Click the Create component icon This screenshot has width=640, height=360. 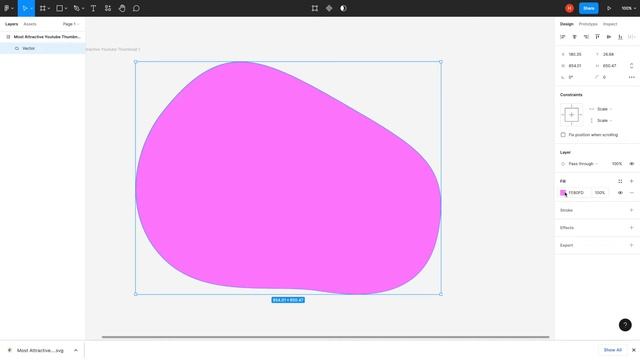coord(329,8)
